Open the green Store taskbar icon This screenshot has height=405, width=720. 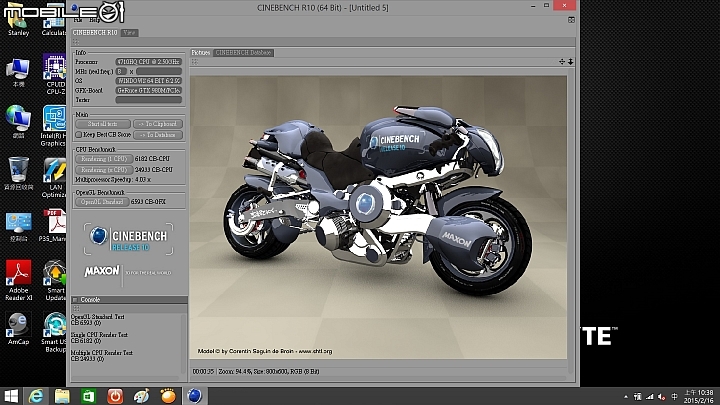point(88,396)
